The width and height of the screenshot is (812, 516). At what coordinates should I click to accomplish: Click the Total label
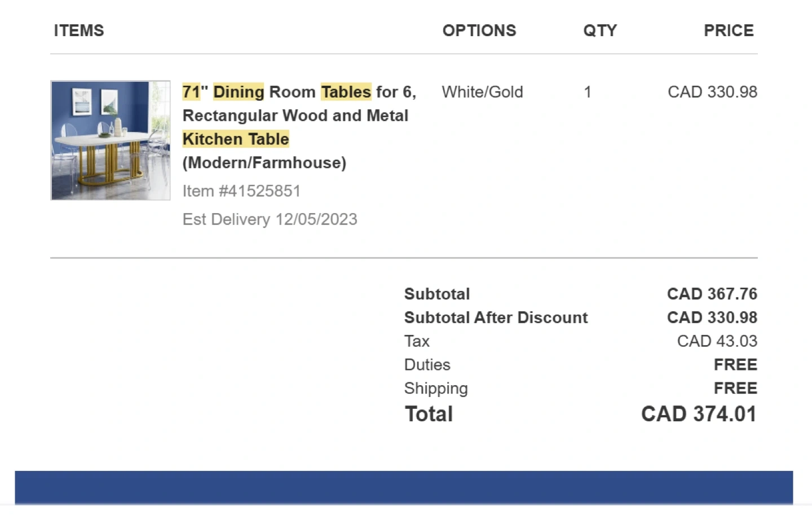pos(429,414)
